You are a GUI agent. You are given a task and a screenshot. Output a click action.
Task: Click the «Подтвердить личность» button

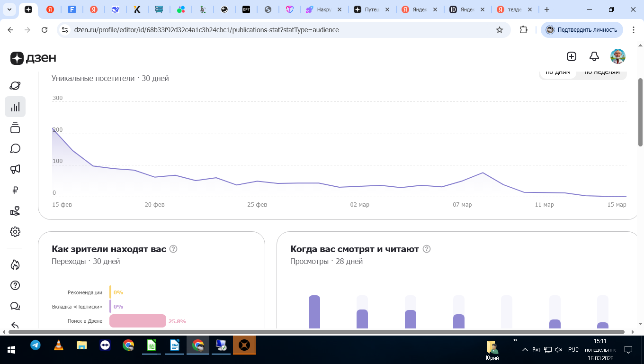click(582, 30)
